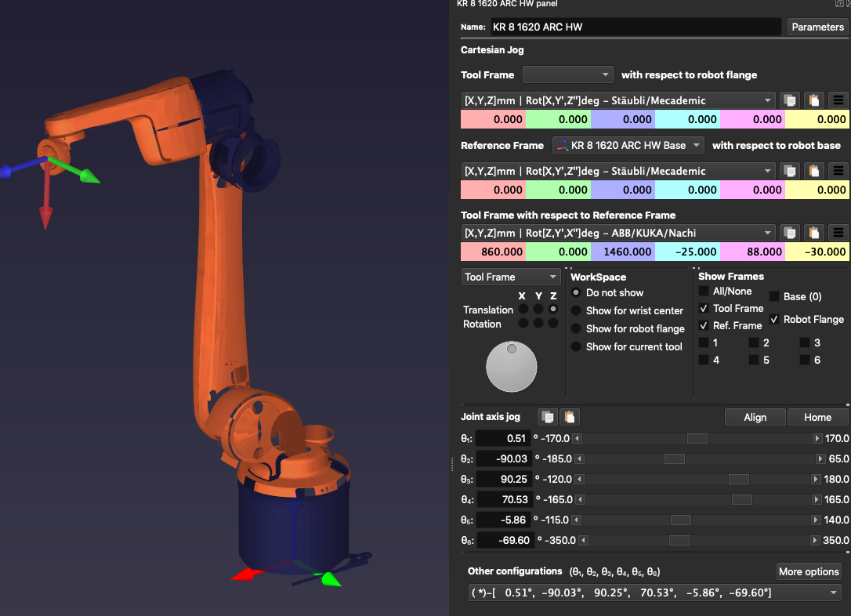Copy the joint values in Joint axis jog
The image size is (851, 616).
[x=547, y=417]
